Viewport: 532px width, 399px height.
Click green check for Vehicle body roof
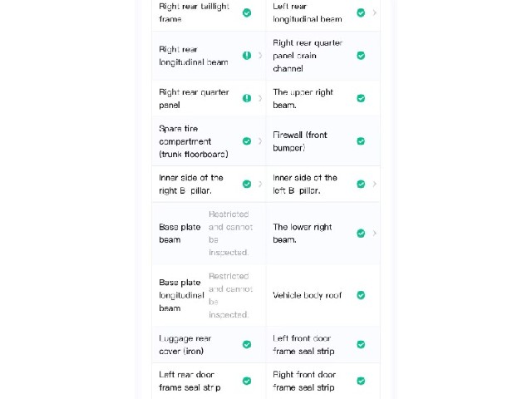coord(361,295)
